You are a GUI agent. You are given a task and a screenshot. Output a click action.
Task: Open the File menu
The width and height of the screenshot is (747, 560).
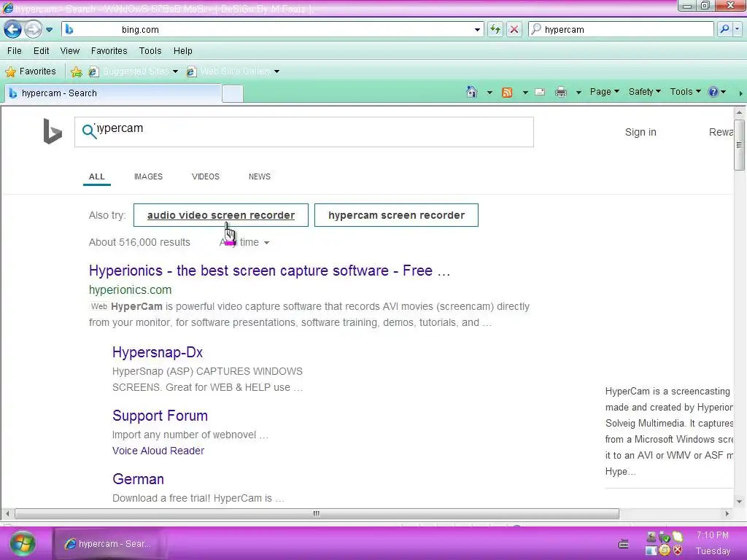pyautogui.click(x=15, y=50)
